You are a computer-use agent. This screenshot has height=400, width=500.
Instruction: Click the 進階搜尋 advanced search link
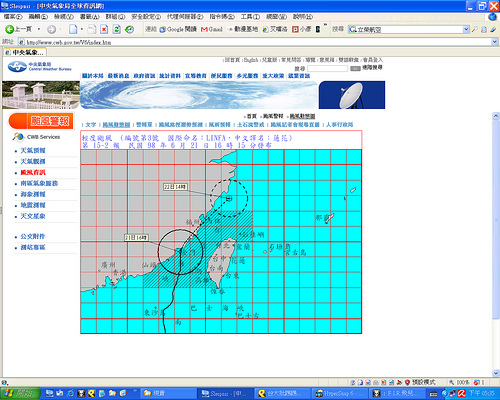(x=372, y=68)
